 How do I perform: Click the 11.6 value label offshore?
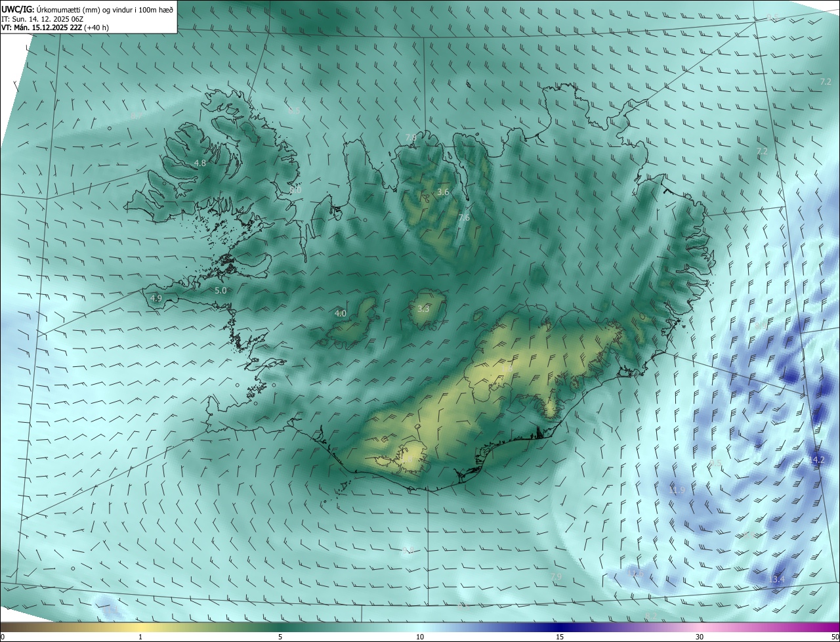[x=636, y=573]
